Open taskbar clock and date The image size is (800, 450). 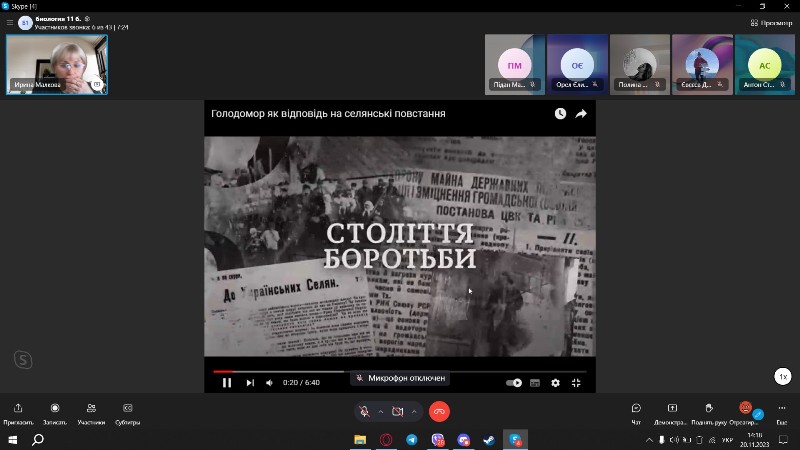pyautogui.click(x=755, y=440)
